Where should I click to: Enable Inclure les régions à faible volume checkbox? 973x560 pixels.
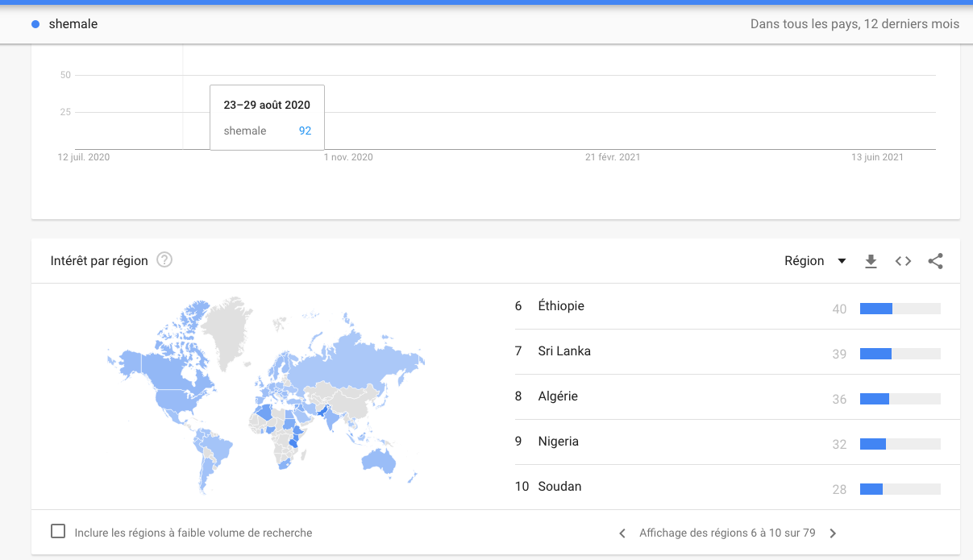click(58, 532)
